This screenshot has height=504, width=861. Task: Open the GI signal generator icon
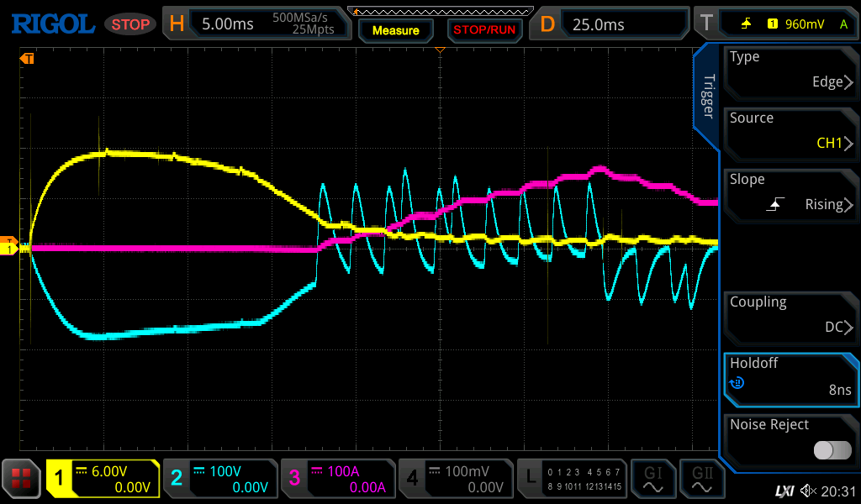652,479
